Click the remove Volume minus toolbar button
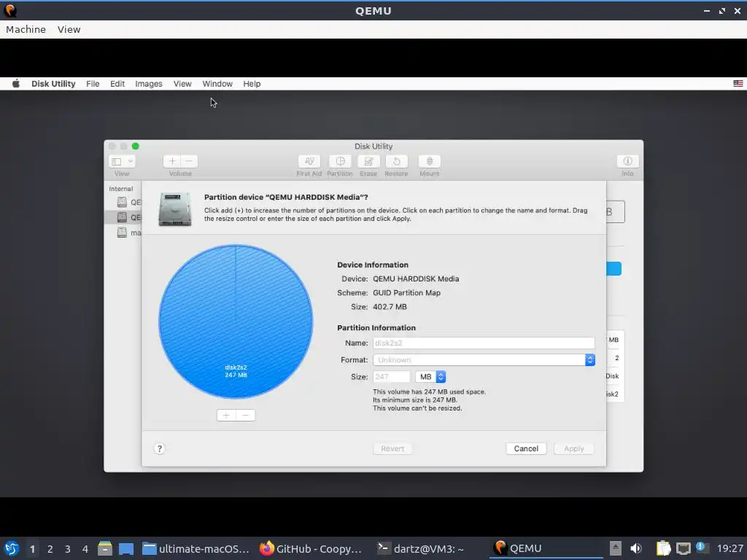The width and height of the screenshot is (747, 560). point(189,161)
